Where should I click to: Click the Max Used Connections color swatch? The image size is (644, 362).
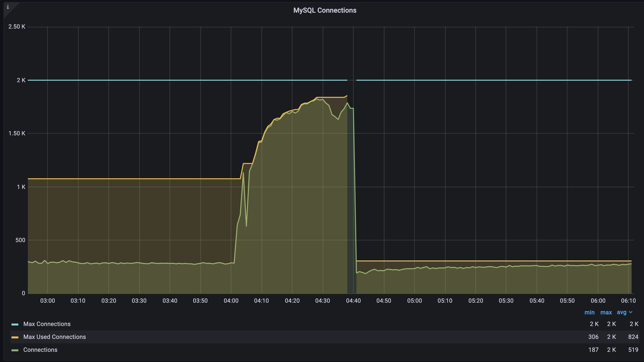tap(15, 337)
